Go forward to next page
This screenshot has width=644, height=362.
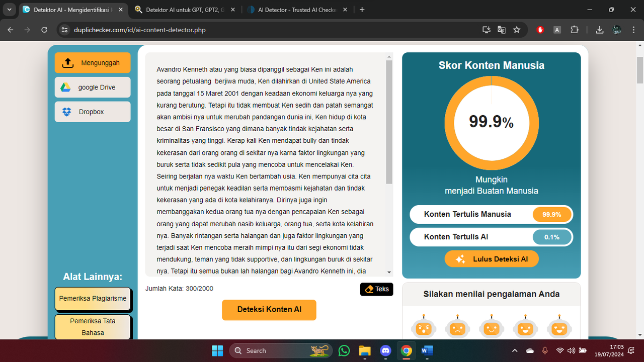(x=27, y=30)
